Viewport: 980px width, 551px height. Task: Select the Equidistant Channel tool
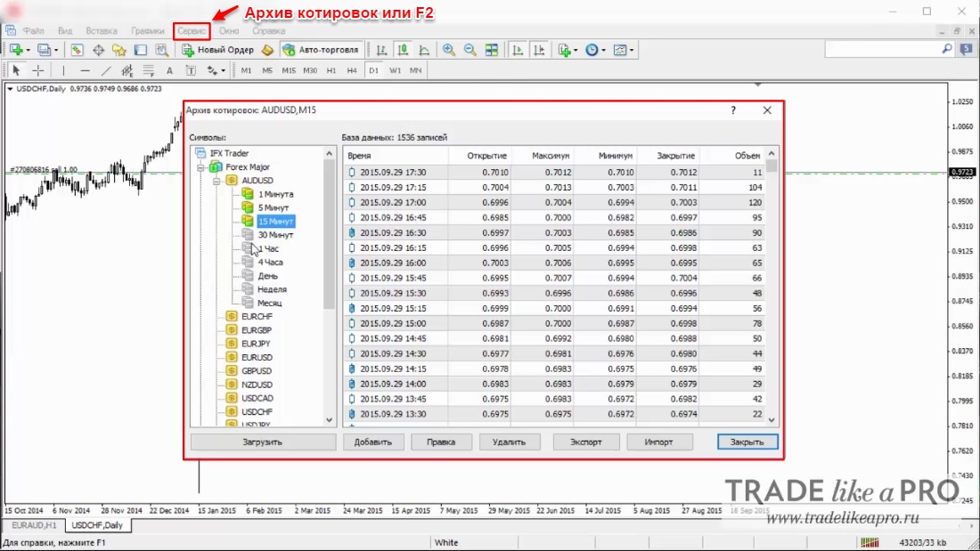point(127,70)
